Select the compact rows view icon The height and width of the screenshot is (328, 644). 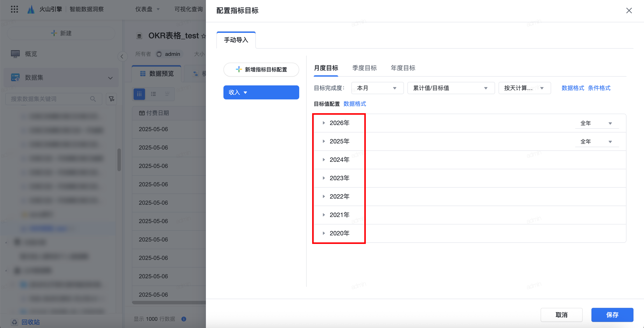[x=167, y=94]
